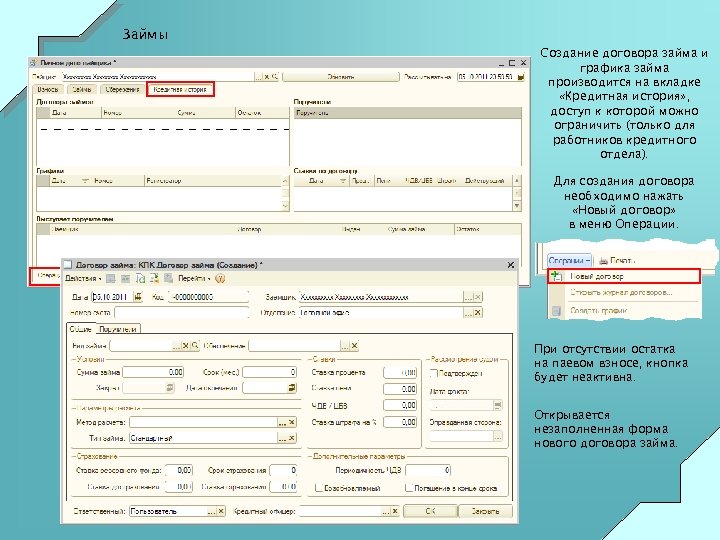Clear the Заемщик field with its X button
The width and height of the screenshot is (720, 540).
coord(478,297)
